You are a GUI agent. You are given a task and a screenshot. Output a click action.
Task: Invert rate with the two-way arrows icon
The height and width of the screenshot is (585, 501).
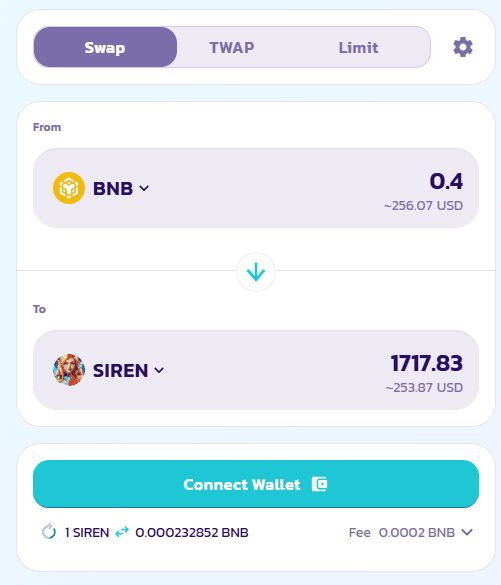122,532
